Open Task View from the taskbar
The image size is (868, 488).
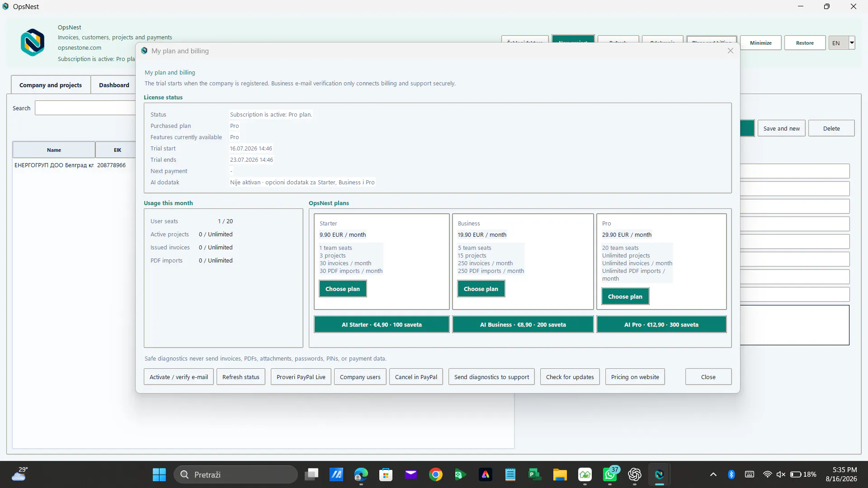click(x=311, y=474)
